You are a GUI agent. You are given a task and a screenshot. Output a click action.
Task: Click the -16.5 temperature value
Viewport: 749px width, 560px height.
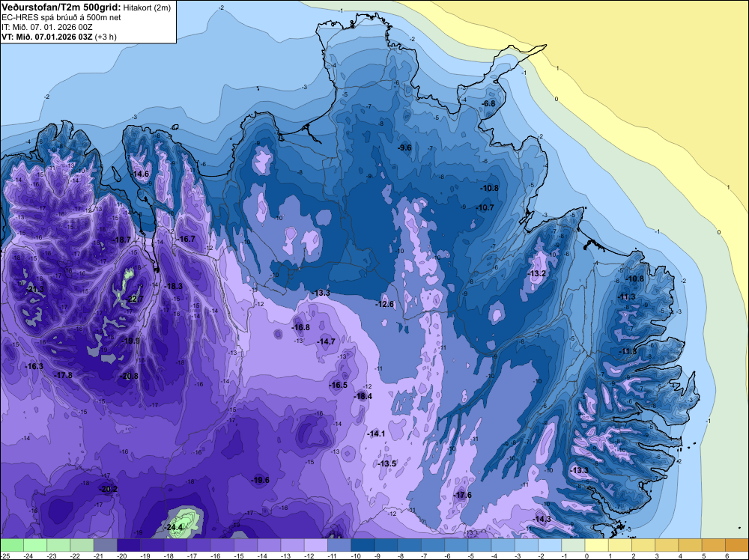click(339, 385)
